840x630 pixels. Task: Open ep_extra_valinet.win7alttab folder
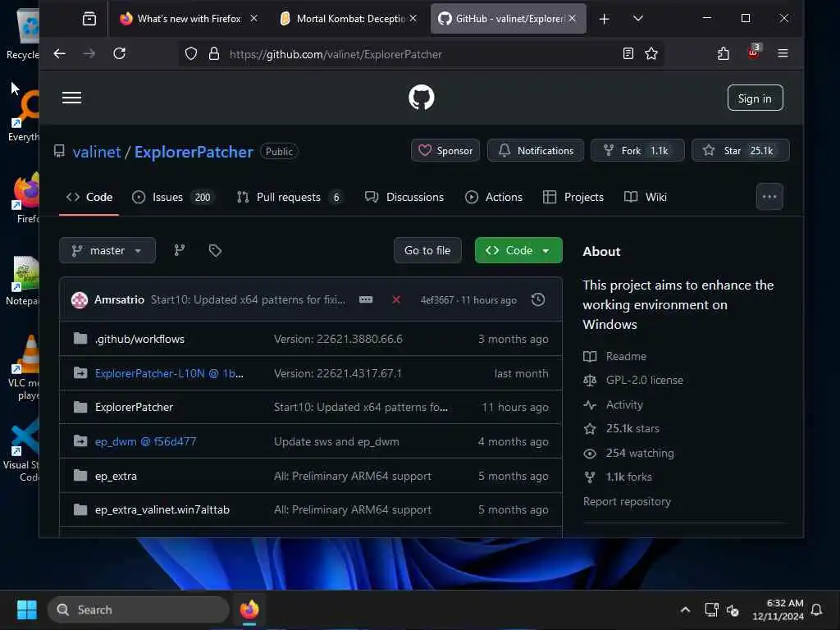click(x=162, y=510)
